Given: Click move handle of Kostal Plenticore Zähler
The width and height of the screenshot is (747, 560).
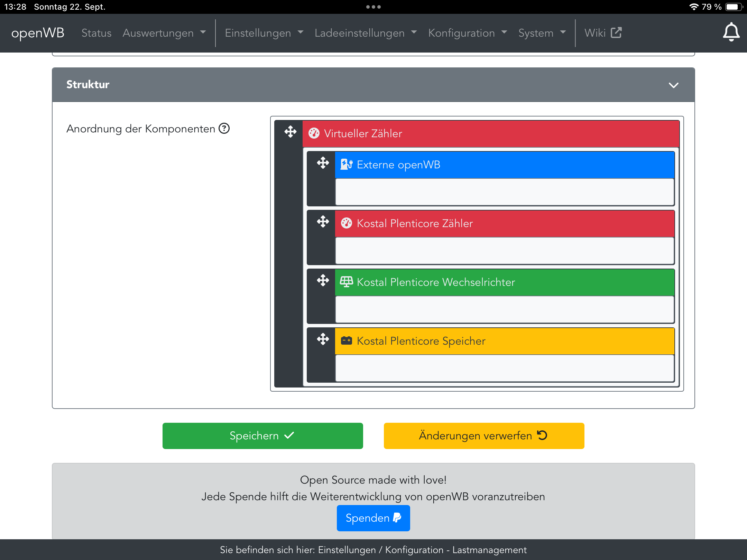Looking at the screenshot, I should pyautogui.click(x=323, y=222).
